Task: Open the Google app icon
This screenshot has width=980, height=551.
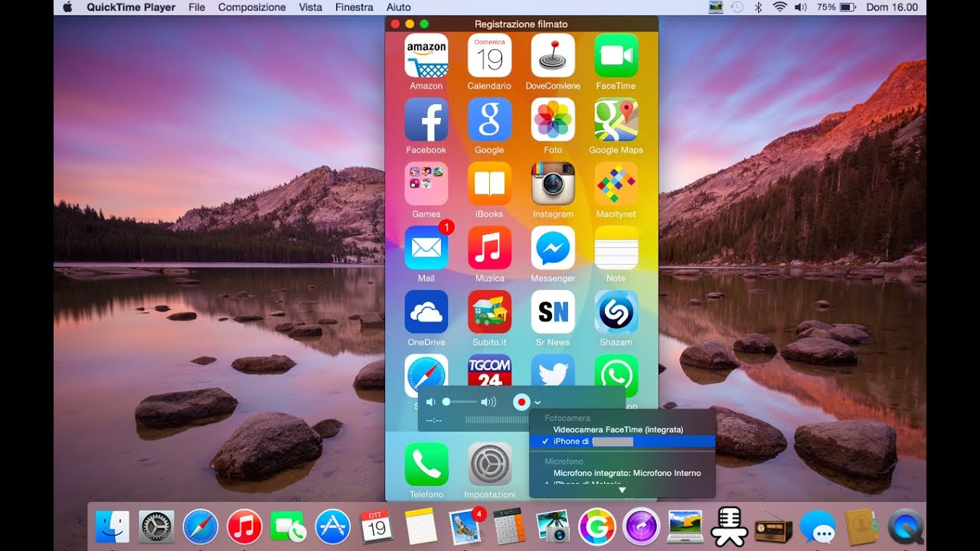Action: point(489,119)
